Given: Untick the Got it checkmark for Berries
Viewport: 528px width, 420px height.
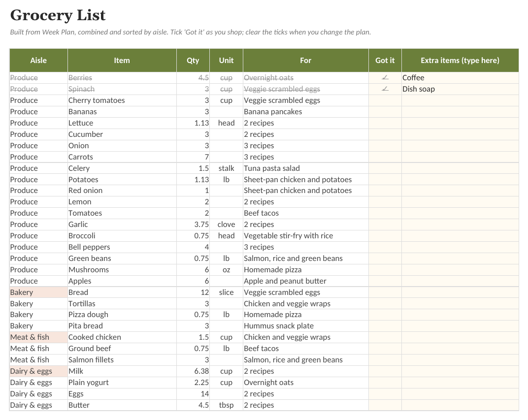Looking at the screenshot, I should tap(385, 78).
